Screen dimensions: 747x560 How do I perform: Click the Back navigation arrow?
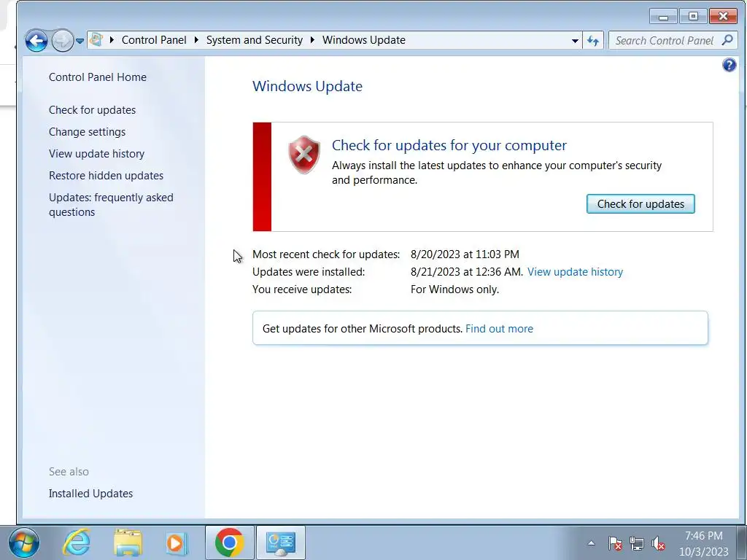(x=36, y=41)
